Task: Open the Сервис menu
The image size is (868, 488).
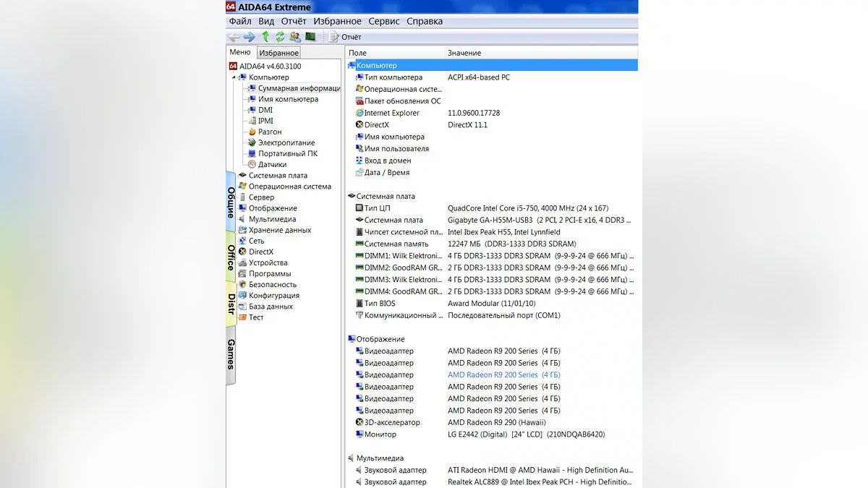Action: [x=383, y=22]
